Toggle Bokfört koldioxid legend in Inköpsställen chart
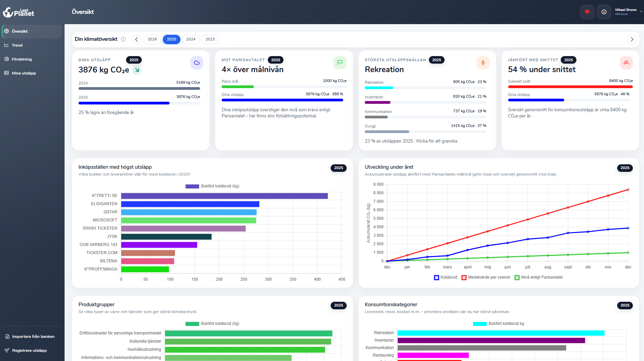The image size is (644, 361). 212,186
